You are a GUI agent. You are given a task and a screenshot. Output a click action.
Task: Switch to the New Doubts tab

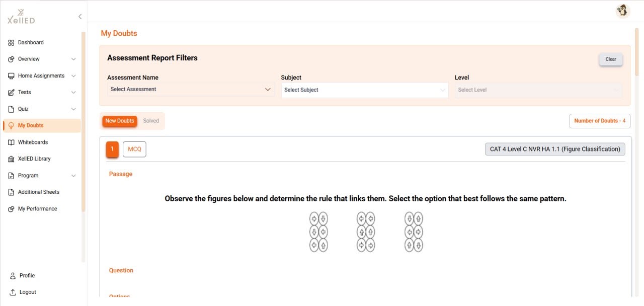(120, 121)
